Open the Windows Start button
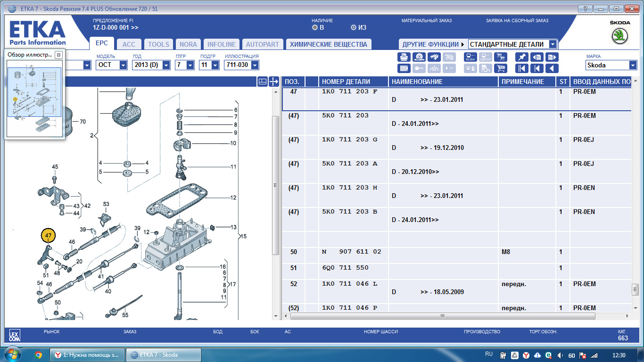 coord(12,354)
